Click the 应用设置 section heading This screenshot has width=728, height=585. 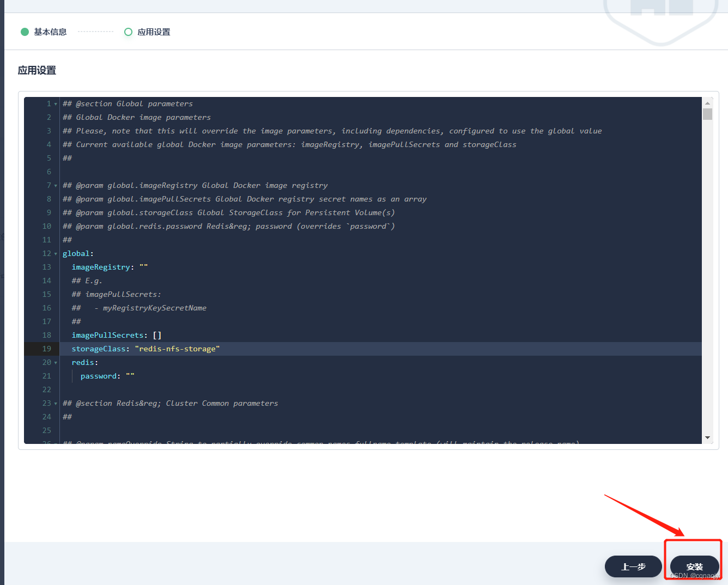(x=37, y=70)
